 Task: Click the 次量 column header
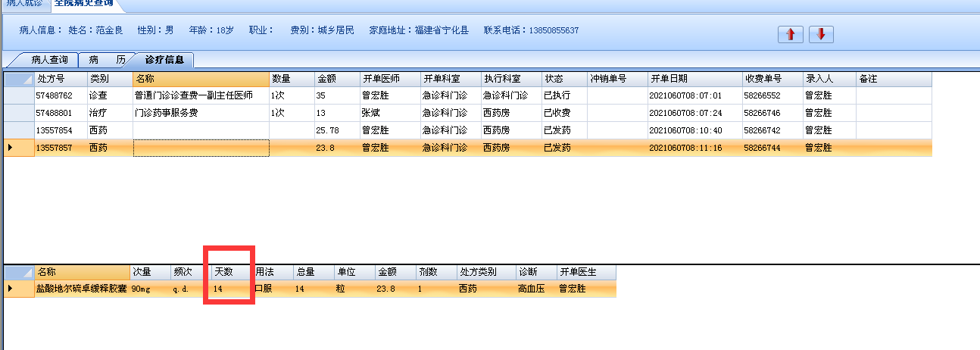(150, 272)
